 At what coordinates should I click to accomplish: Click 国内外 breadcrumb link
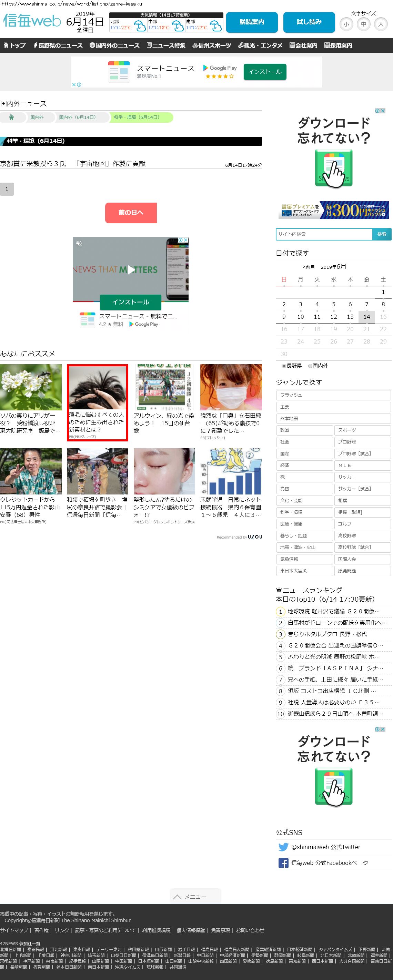tap(37, 118)
